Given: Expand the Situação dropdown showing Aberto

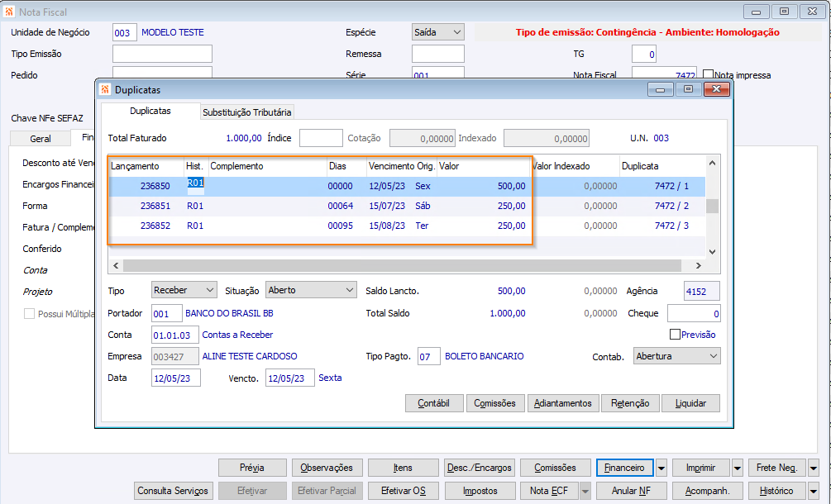Looking at the screenshot, I should pos(311,290).
